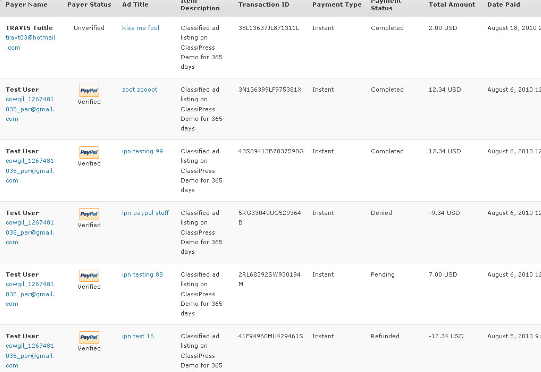The width and height of the screenshot is (541, 372).
Task: Click PayPal verified icon for ipn test 15 row
Action: [x=89, y=337]
